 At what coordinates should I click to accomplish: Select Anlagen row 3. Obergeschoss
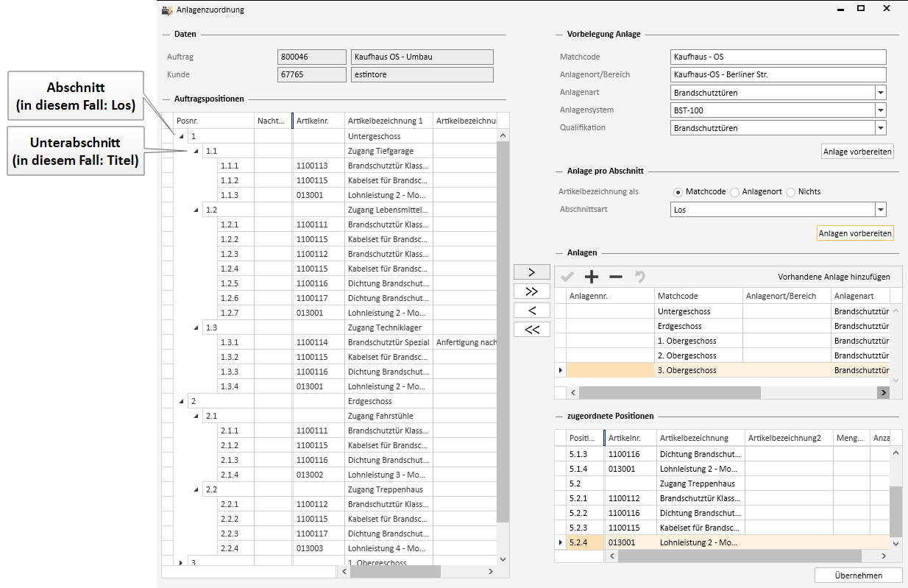(722, 370)
